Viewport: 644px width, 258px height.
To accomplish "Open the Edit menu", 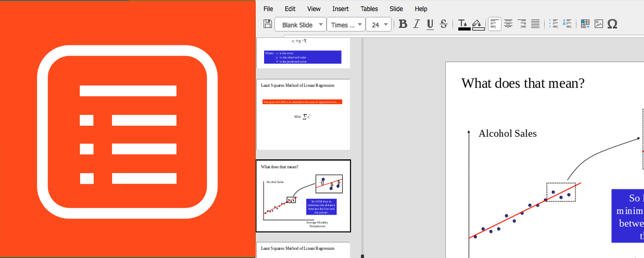I will 290,9.
